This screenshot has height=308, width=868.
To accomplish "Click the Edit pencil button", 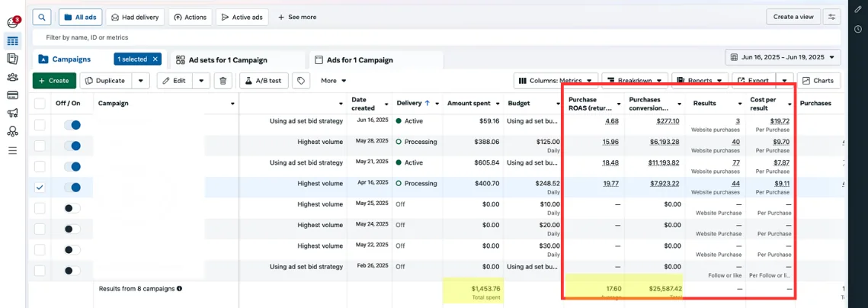I will [175, 81].
